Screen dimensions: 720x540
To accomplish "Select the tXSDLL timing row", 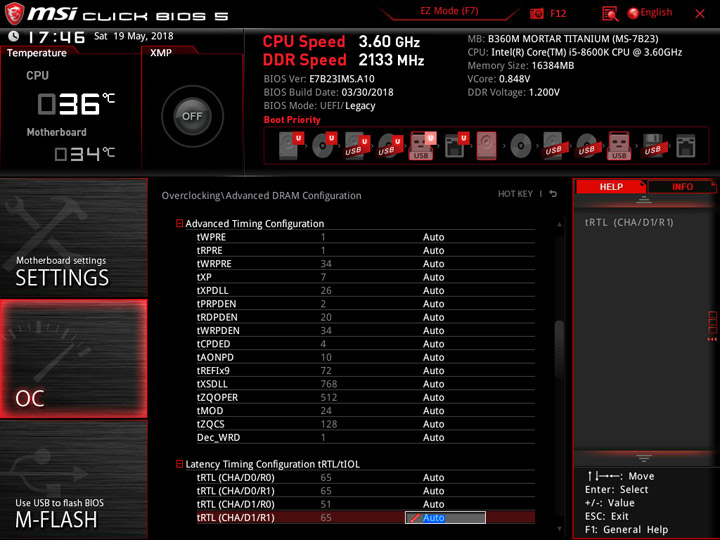I will click(366, 384).
